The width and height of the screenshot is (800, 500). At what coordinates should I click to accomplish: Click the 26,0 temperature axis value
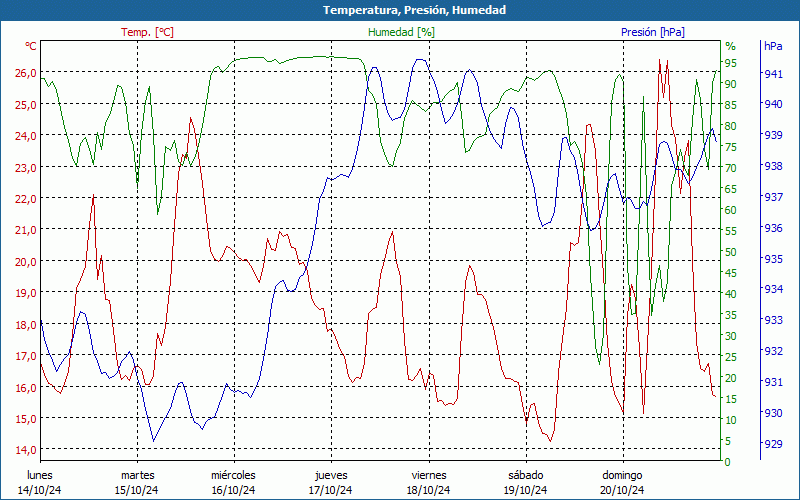[x=26, y=73]
